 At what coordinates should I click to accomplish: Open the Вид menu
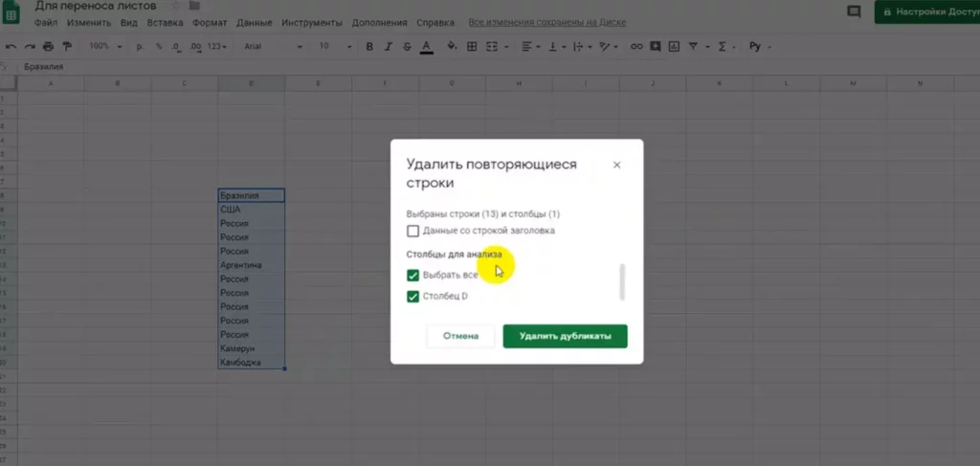129,23
